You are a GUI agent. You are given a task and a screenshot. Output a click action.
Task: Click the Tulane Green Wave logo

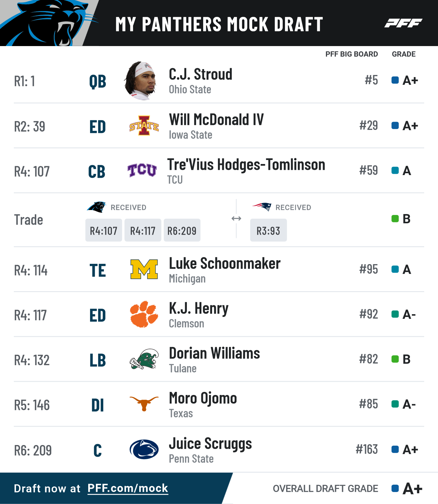[144, 359]
